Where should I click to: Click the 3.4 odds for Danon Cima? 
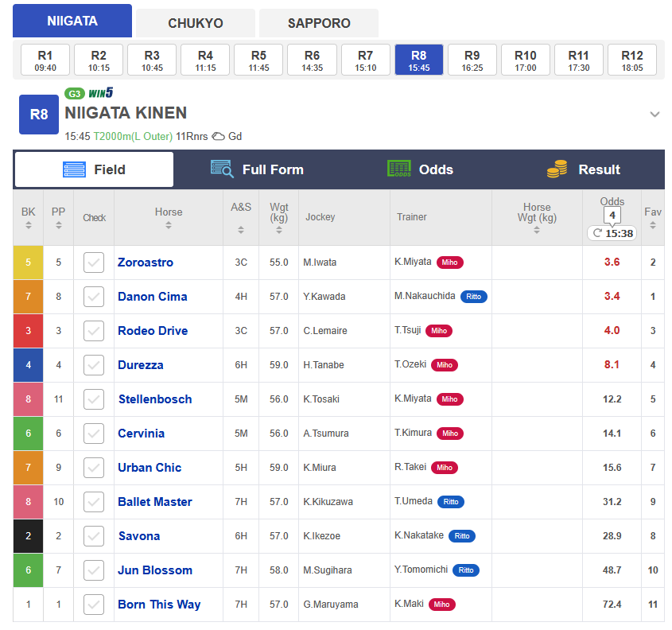tap(612, 296)
